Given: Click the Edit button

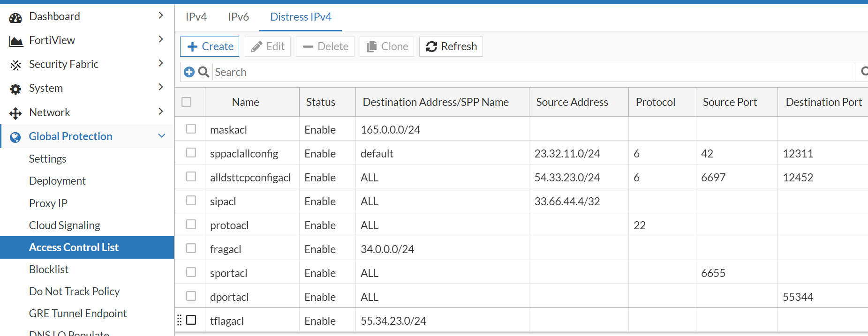Looking at the screenshot, I should [268, 46].
